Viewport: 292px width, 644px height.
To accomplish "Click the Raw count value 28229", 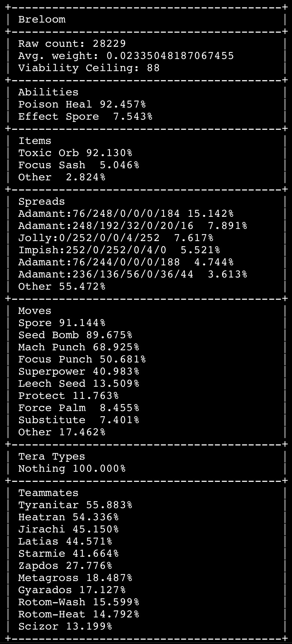I will pyautogui.click(x=109, y=44).
